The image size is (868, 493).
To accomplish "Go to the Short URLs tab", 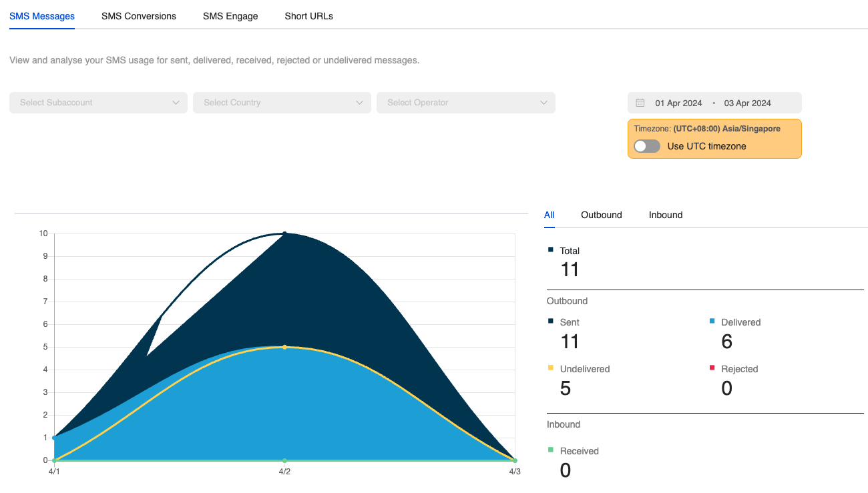I will [308, 16].
